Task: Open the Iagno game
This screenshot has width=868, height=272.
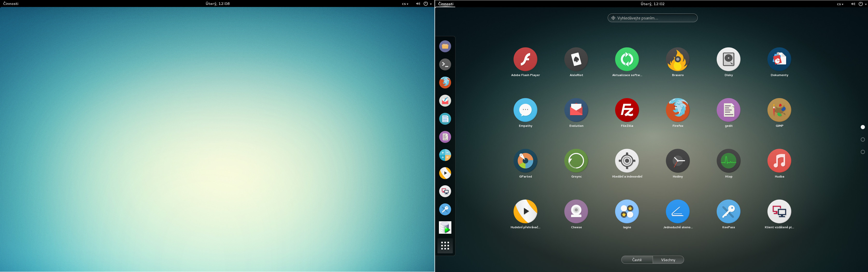Action: pos(627,212)
